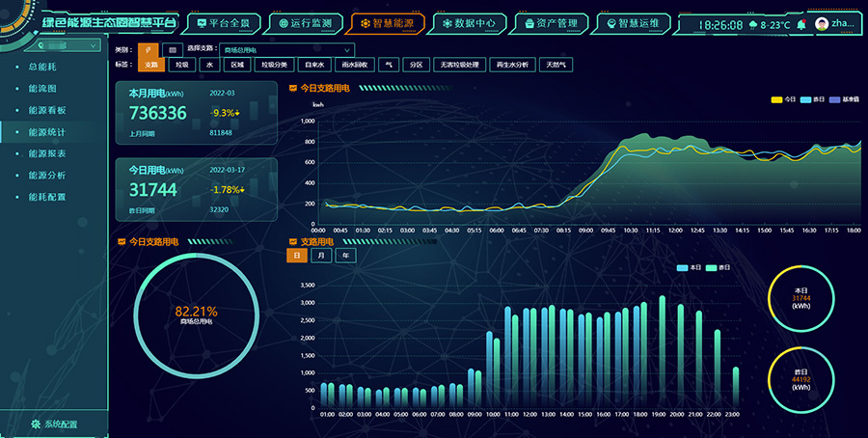Screen dimensions: 868x438
Task: Click the user avatar in header
Action: click(x=822, y=23)
